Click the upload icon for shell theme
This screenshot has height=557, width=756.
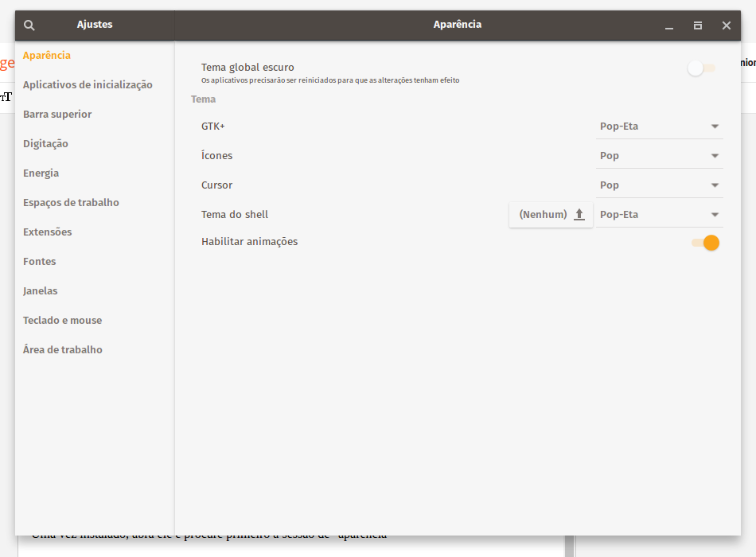pyautogui.click(x=579, y=215)
